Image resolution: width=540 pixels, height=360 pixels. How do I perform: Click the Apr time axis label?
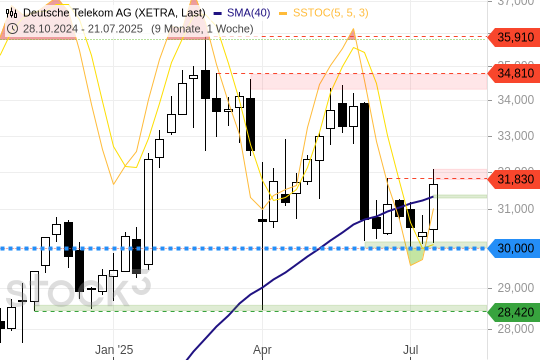[262, 350]
